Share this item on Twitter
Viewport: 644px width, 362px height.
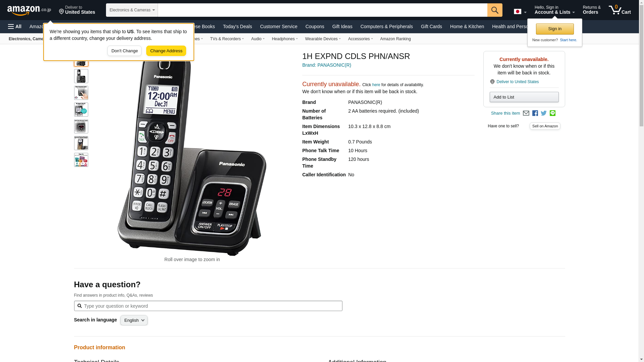pos(544,113)
